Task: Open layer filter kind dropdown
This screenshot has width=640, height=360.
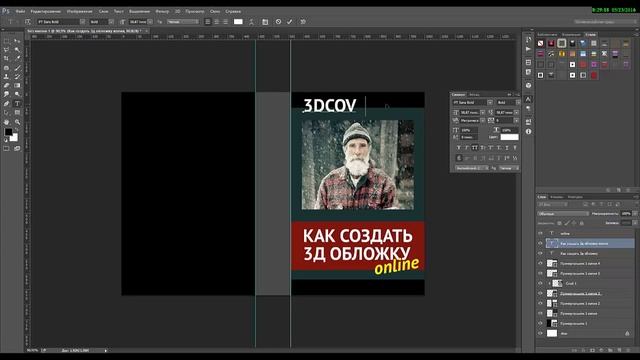Action: click(552, 204)
